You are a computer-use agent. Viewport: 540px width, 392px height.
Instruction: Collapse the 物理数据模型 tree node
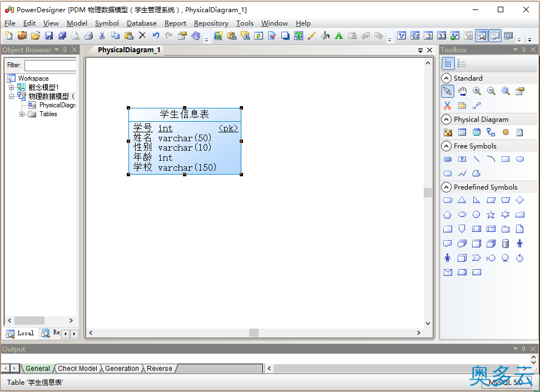point(11,96)
